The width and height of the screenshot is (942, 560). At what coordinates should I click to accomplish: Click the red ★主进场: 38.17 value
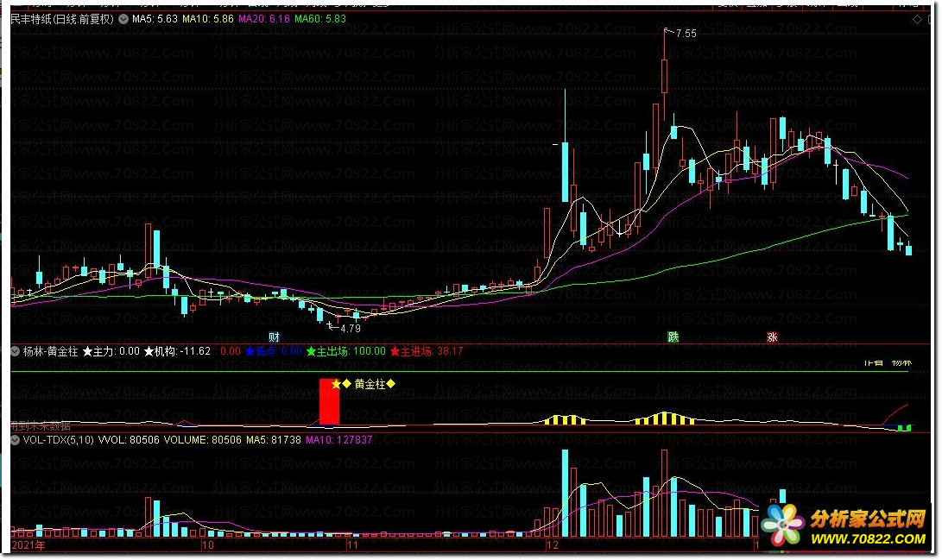click(x=427, y=352)
